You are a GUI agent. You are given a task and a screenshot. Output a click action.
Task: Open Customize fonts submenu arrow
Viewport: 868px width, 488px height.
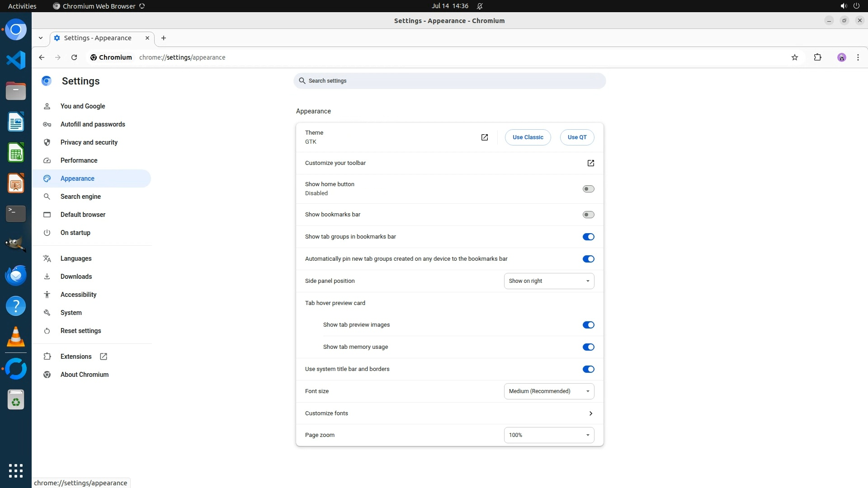pos(590,413)
